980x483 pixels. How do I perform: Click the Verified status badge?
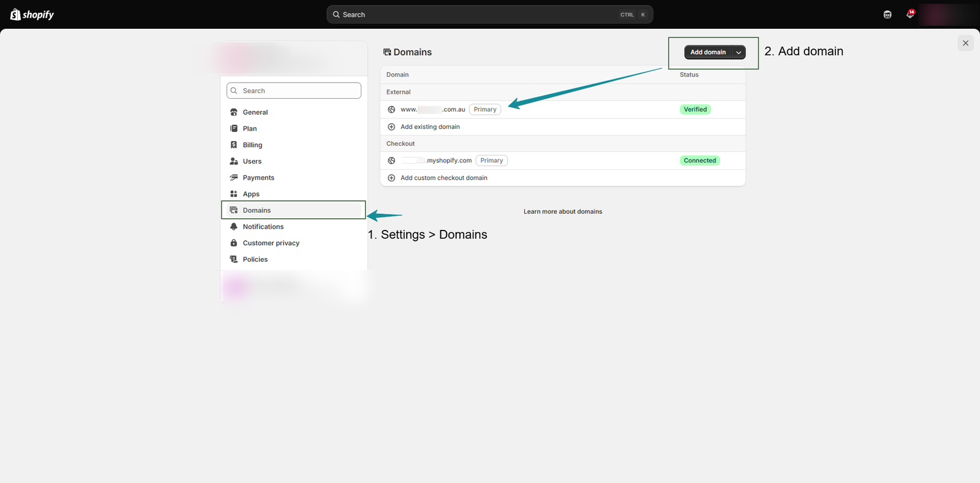tap(695, 110)
